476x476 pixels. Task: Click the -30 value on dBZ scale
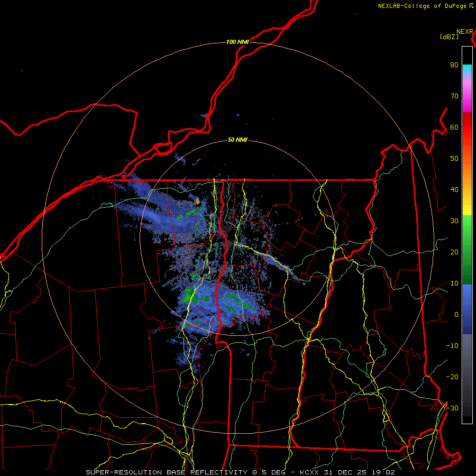452,408
